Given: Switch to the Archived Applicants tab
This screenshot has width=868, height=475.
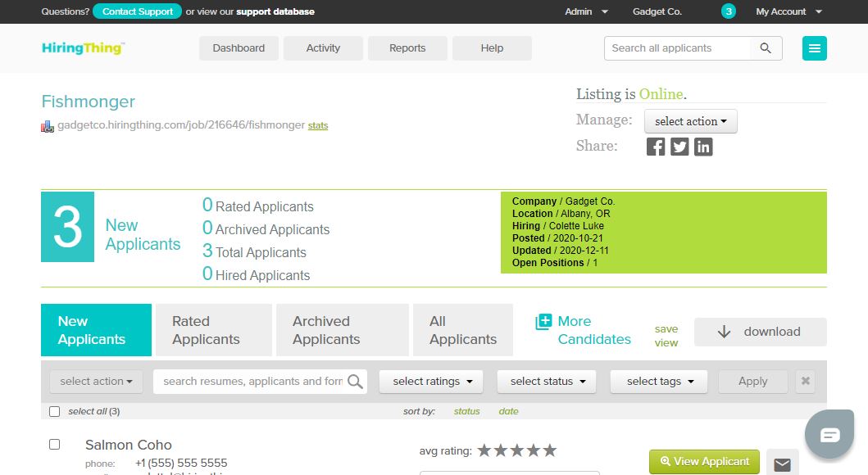Looking at the screenshot, I should coord(342,330).
